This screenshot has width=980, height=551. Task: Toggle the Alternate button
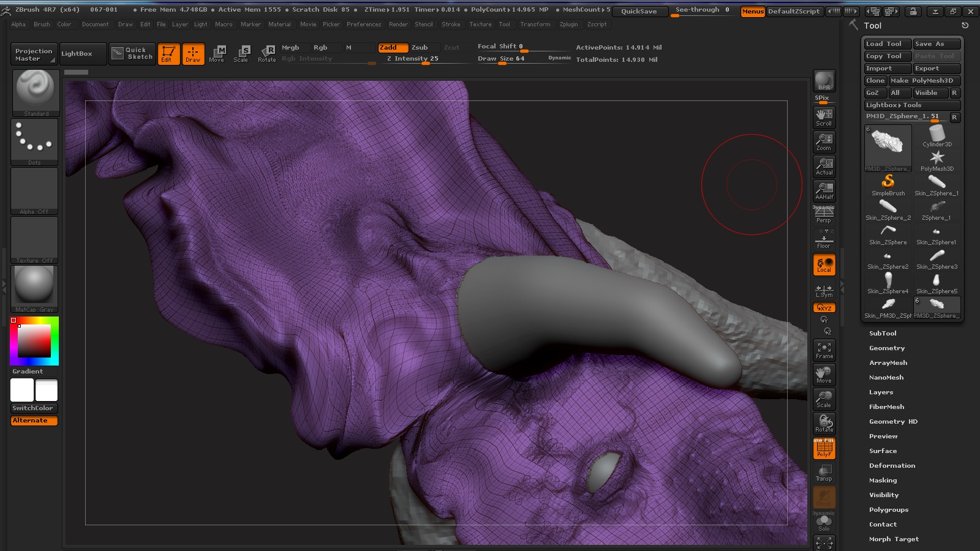[x=34, y=421]
